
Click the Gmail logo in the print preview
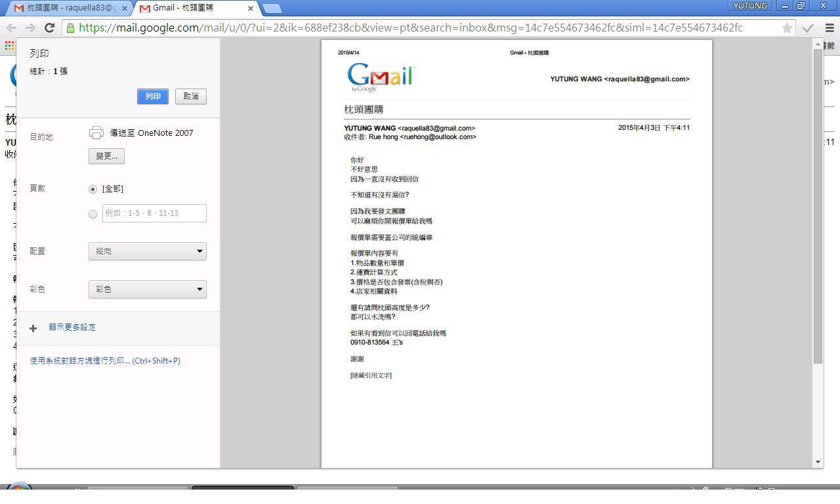pos(381,77)
